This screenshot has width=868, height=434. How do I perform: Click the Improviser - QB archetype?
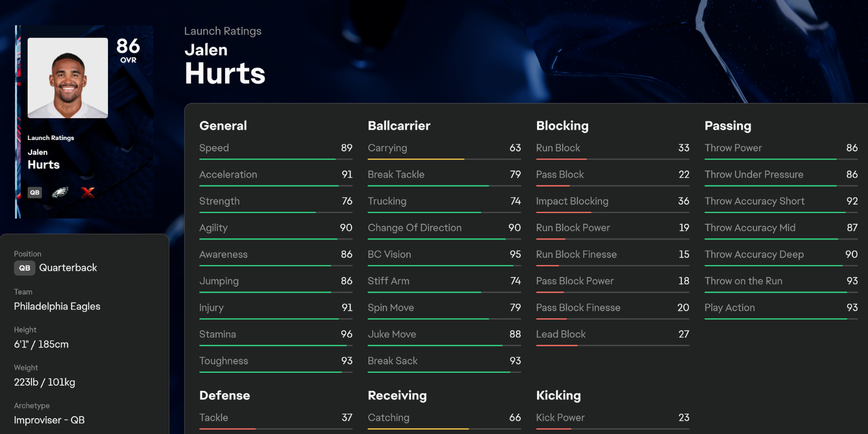point(49,420)
